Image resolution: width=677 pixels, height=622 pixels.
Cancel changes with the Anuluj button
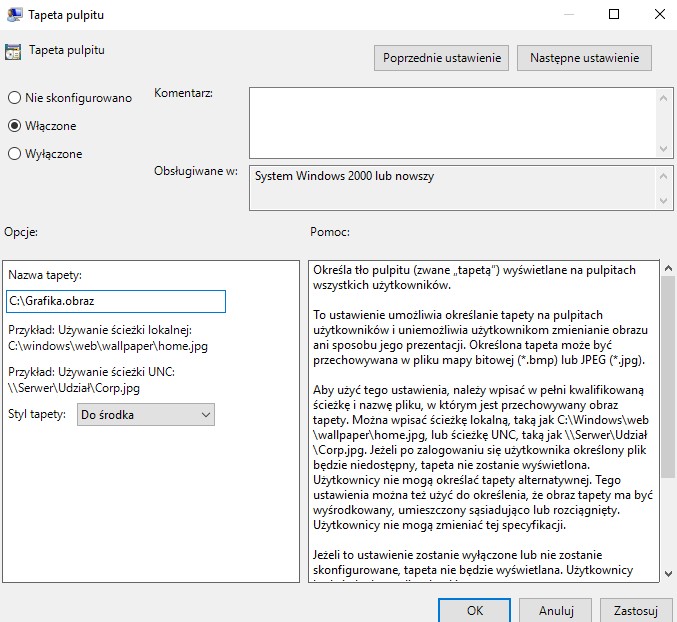(556, 610)
